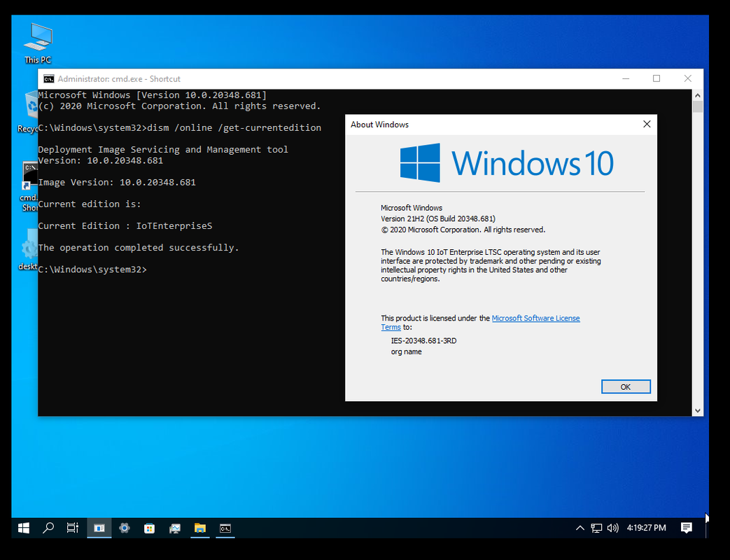Click 'Version 21H2 (OS Build 20348.681)' text
The width and height of the screenshot is (730, 560).
point(438,219)
